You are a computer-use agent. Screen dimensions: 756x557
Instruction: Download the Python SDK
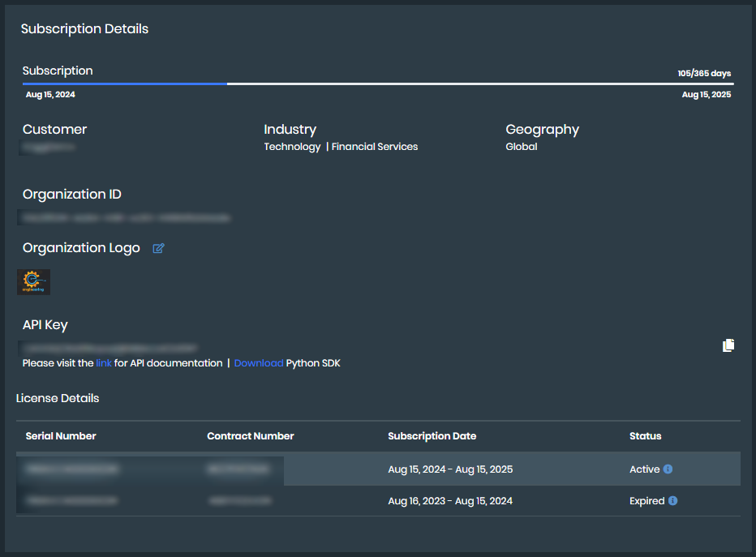tap(258, 362)
